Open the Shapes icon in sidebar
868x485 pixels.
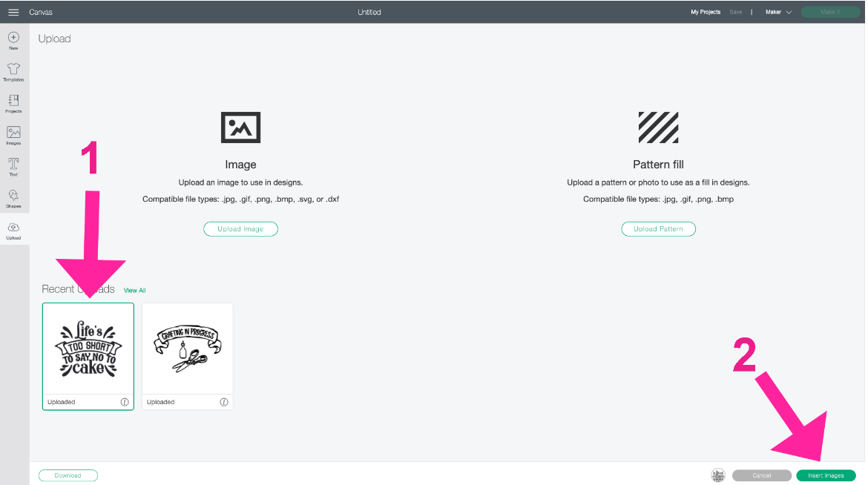pyautogui.click(x=13, y=196)
